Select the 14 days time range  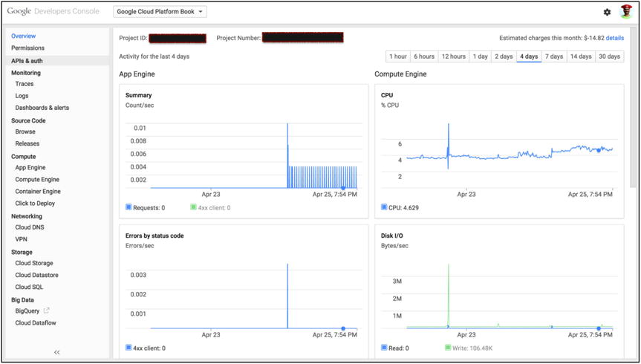tap(581, 56)
